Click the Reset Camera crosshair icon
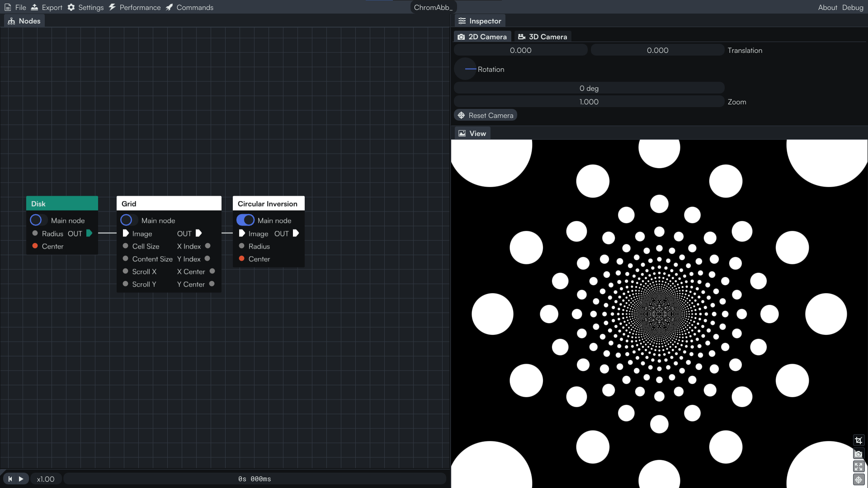Image resolution: width=868 pixels, height=488 pixels. (461, 115)
